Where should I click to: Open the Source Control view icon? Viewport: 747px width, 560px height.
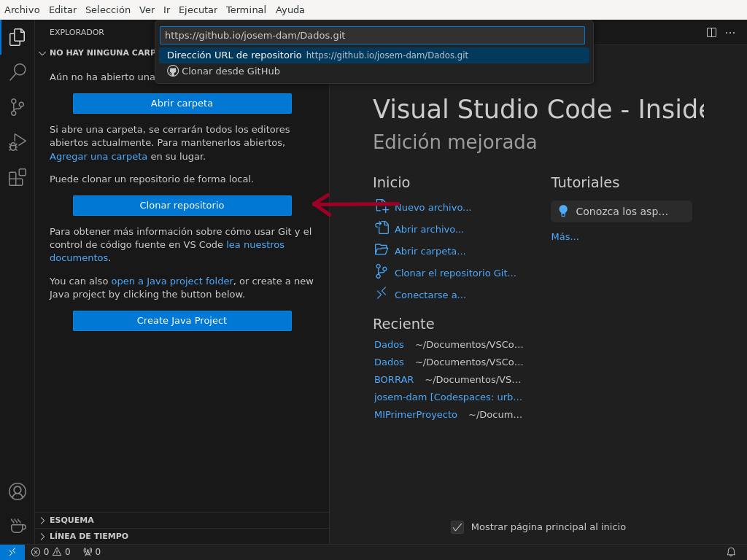point(18,107)
